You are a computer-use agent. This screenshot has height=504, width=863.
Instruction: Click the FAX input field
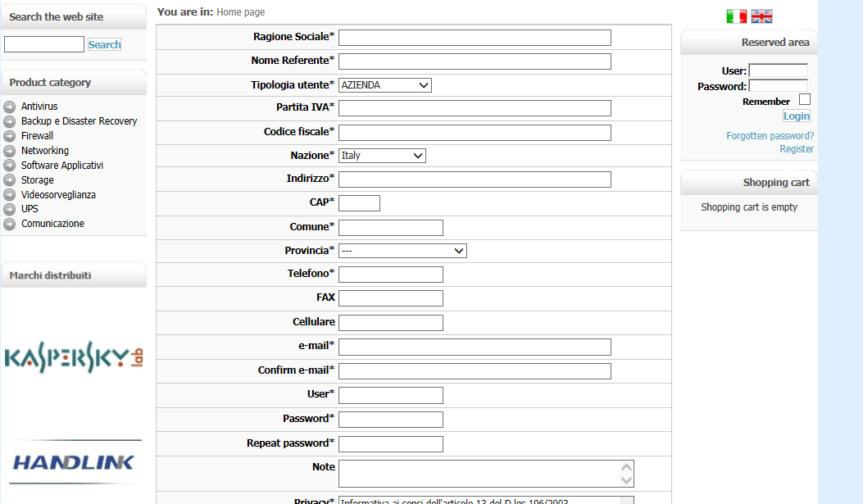(x=391, y=298)
